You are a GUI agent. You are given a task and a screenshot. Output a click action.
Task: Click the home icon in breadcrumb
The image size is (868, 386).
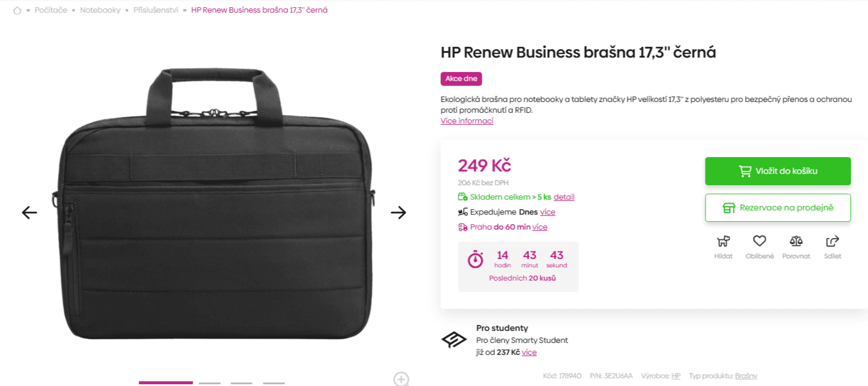17,10
